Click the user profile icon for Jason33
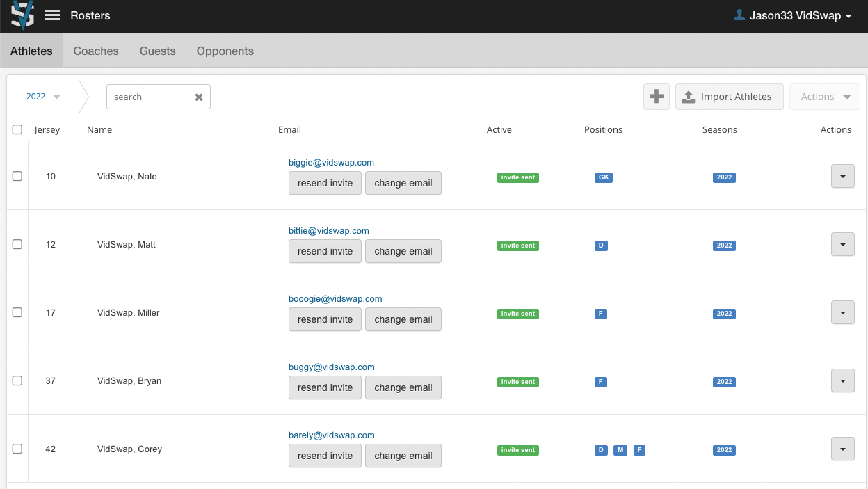The width and height of the screenshot is (868, 489). [x=740, y=15]
